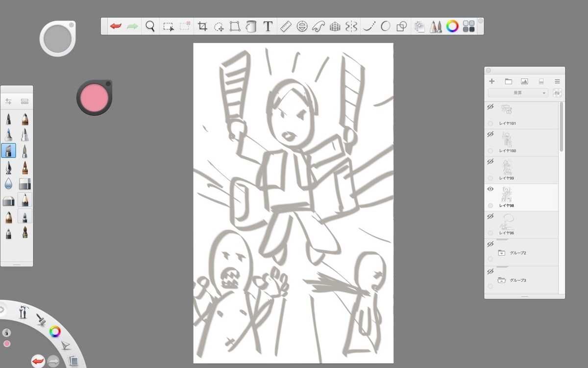588x368 pixels.
Task: Hide layer レイヤ98
Action: point(490,189)
